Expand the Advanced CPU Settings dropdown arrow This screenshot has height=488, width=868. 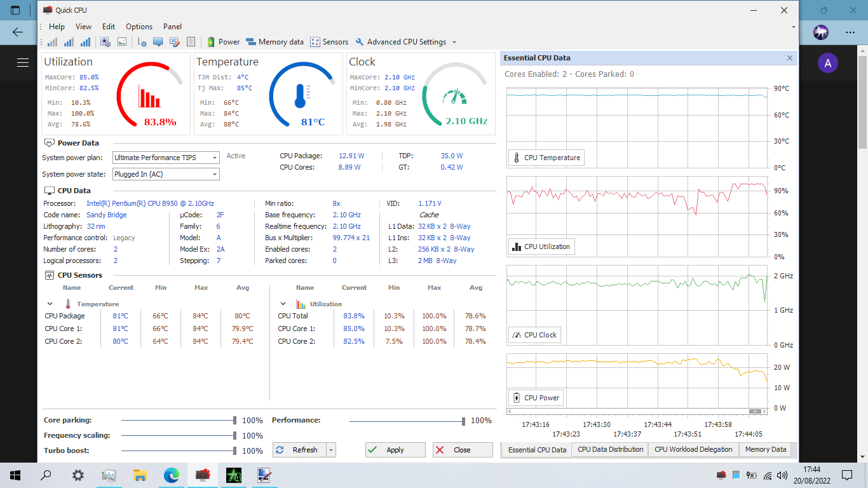pyautogui.click(x=454, y=42)
